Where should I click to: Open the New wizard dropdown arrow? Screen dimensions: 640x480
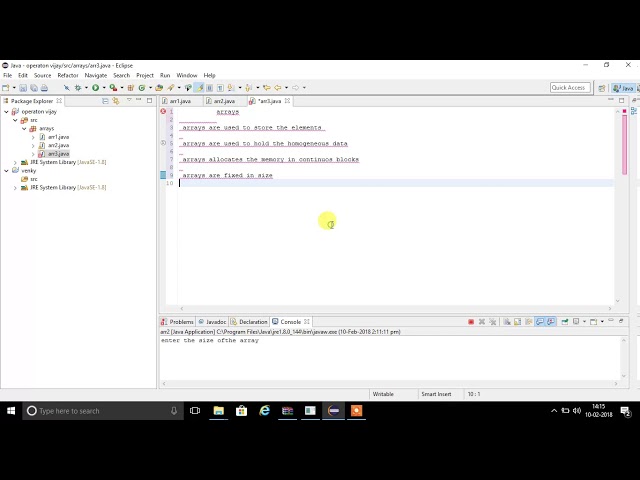tap(14, 88)
